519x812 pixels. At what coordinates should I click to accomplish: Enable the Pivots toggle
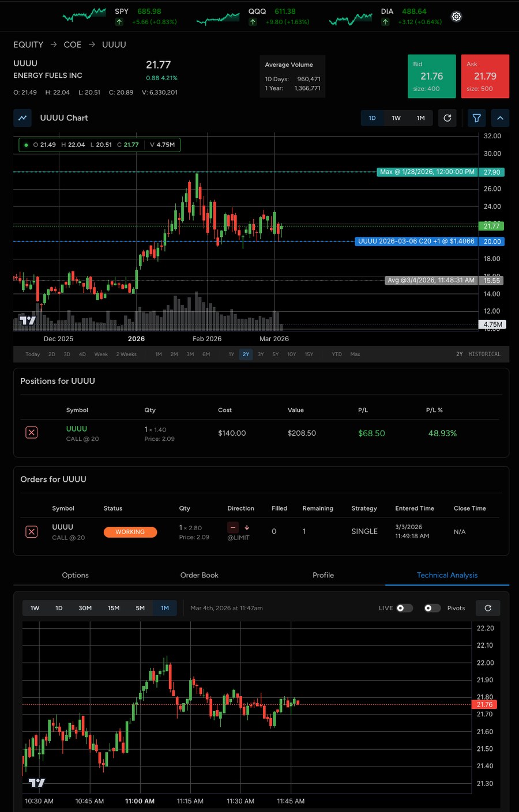point(431,607)
